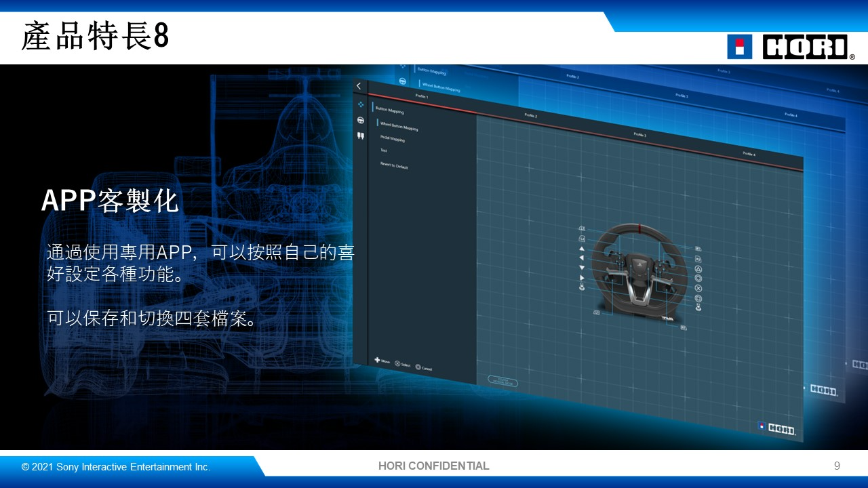Click the text 可以保存和切換四套檔案。

[x=153, y=319]
